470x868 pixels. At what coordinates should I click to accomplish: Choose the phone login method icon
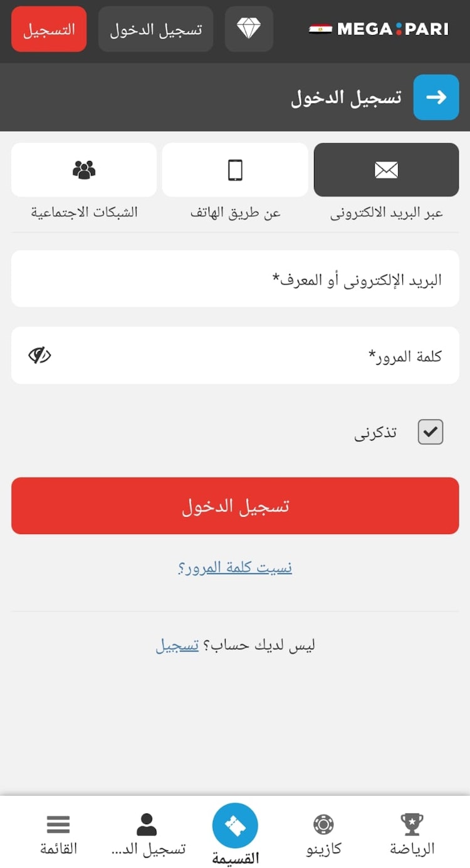tap(235, 170)
